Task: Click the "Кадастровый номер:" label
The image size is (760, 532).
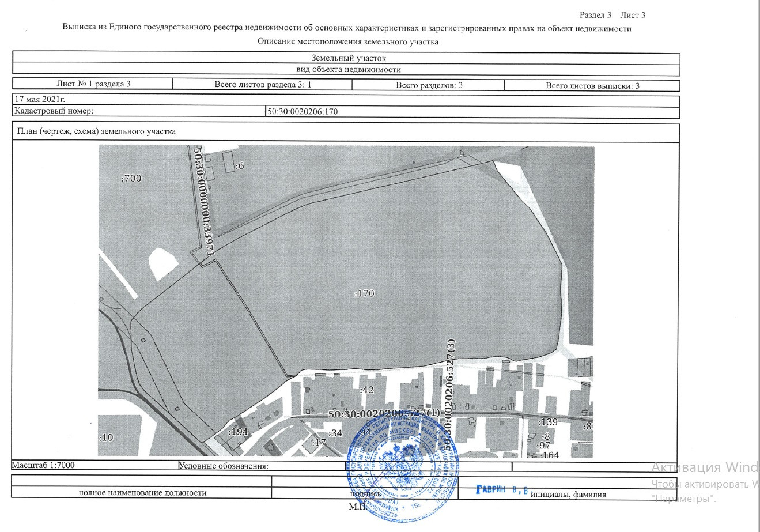Action: click(54, 111)
